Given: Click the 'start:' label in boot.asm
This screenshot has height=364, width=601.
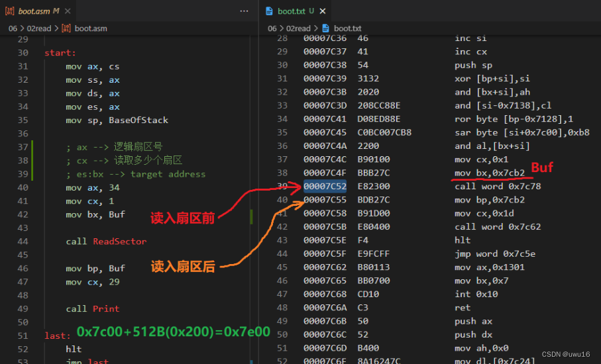Looking at the screenshot, I should point(60,53).
